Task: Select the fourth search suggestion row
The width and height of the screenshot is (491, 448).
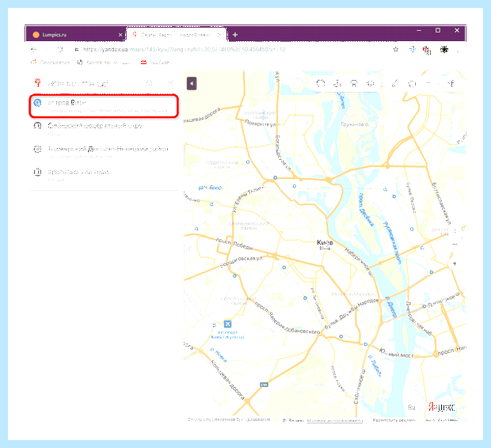Action: pyautogui.click(x=104, y=175)
